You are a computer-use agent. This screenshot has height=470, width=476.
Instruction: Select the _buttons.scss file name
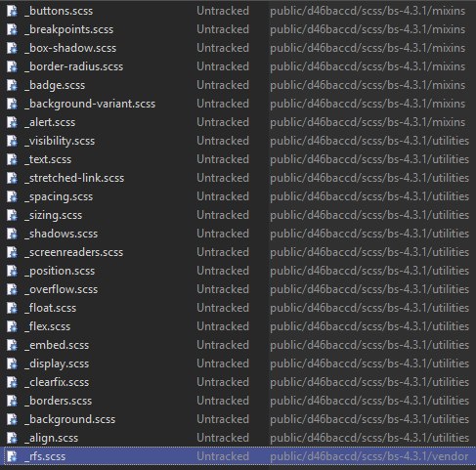(x=59, y=11)
